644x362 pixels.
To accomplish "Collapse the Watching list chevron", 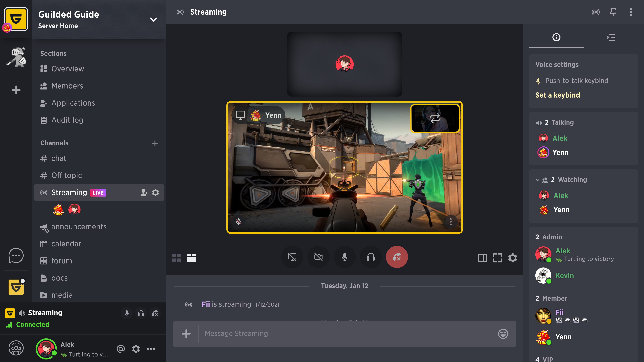I will [538, 180].
